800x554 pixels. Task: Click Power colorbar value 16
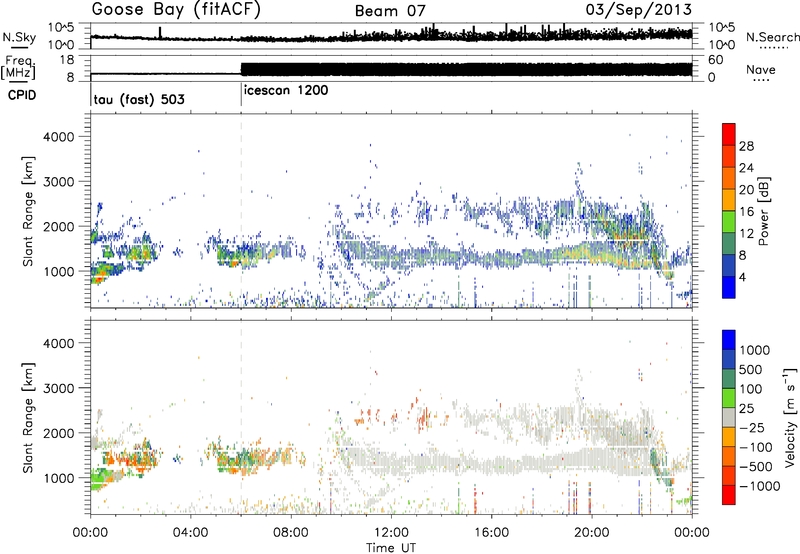click(746, 212)
